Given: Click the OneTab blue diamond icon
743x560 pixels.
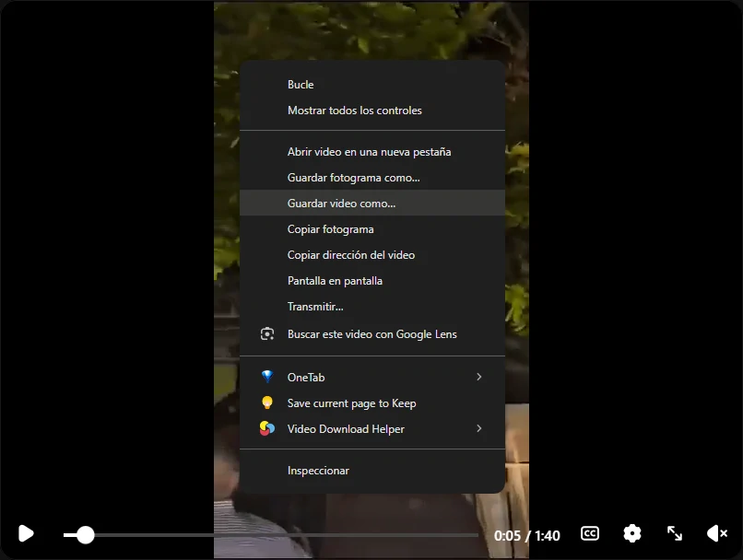Looking at the screenshot, I should (267, 377).
